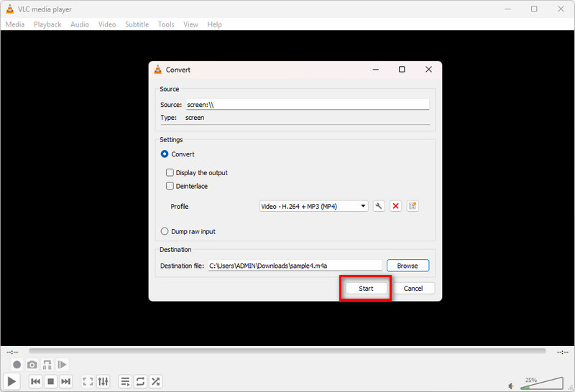Click the Stop playback button
Viewport: 575px width, 392px height.
pos(50,381)
